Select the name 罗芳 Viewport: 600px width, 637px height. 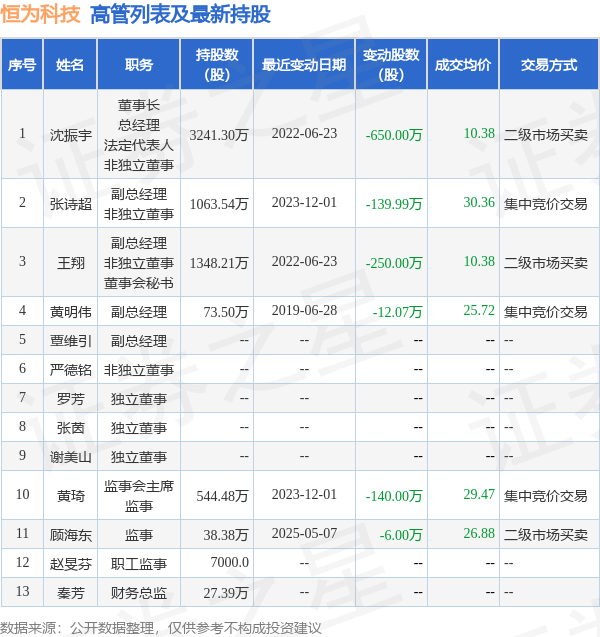point(71,399)
